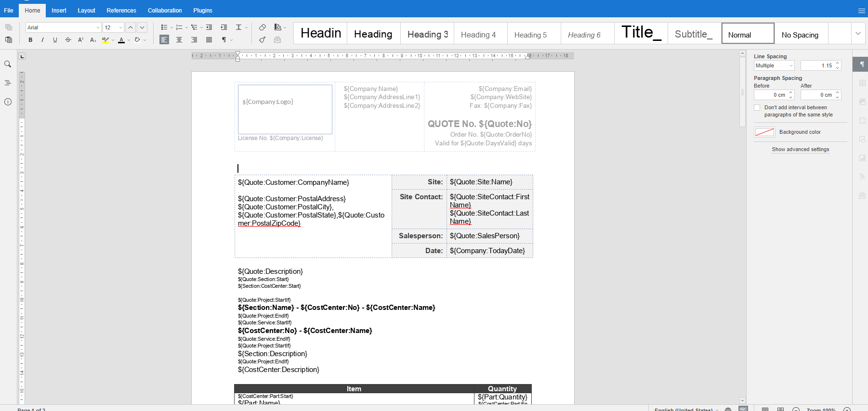
Task: Click the superscript icon
Action: (x=80, y=40)
